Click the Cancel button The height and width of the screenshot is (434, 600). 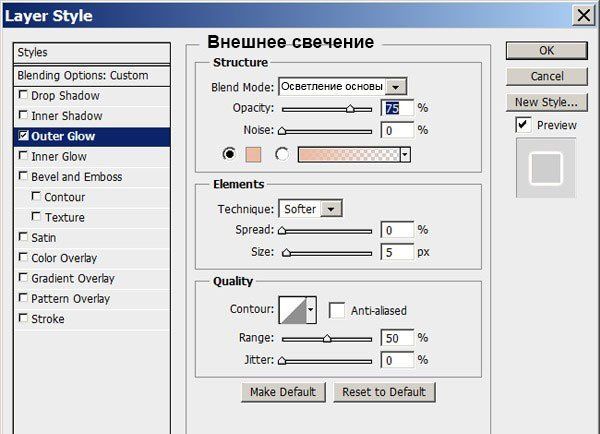pos(546,76)
